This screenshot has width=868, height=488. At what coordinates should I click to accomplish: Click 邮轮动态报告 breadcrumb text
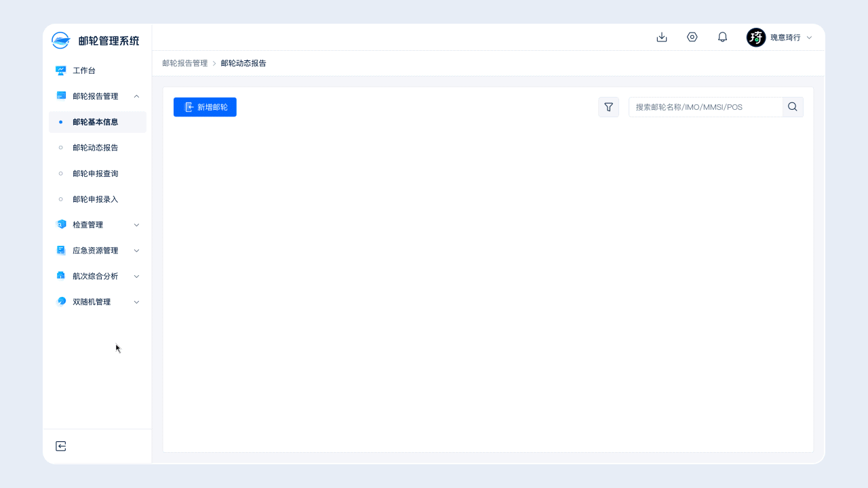point(243,63)
